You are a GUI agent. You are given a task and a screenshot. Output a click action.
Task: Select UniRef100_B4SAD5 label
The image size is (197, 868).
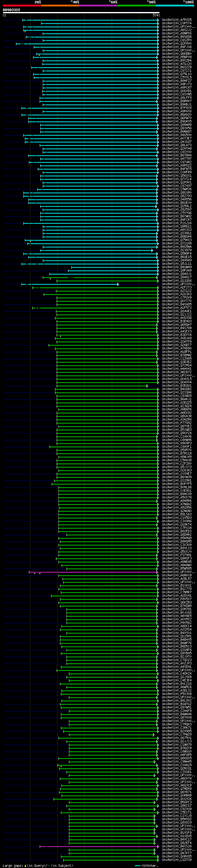tap(177, 304)
